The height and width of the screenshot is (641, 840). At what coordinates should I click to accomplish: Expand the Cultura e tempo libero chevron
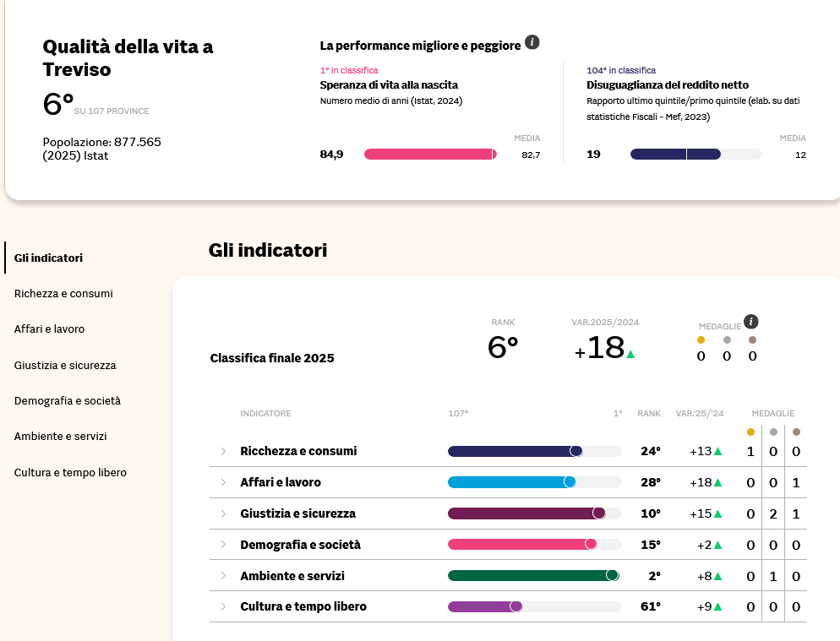224,606
